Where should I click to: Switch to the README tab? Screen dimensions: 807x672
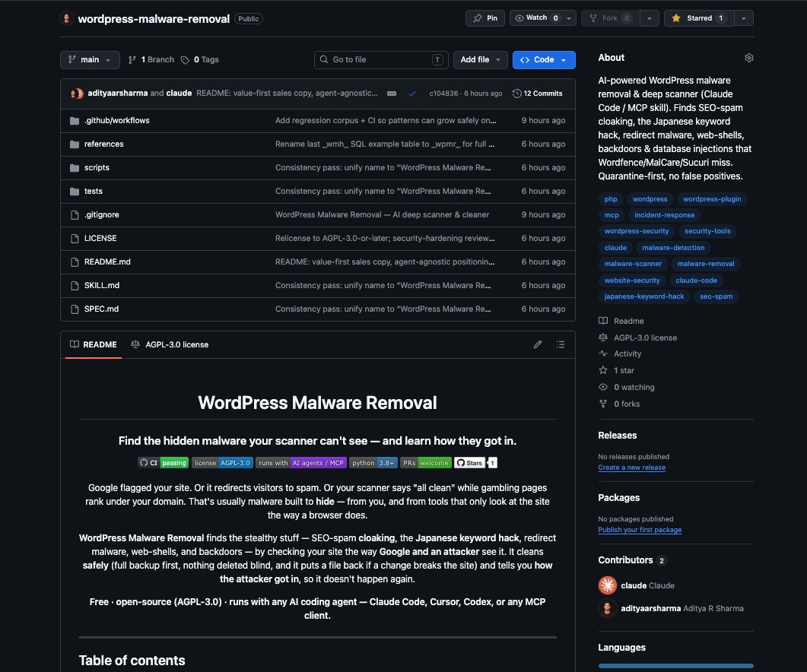pos(94,344)
